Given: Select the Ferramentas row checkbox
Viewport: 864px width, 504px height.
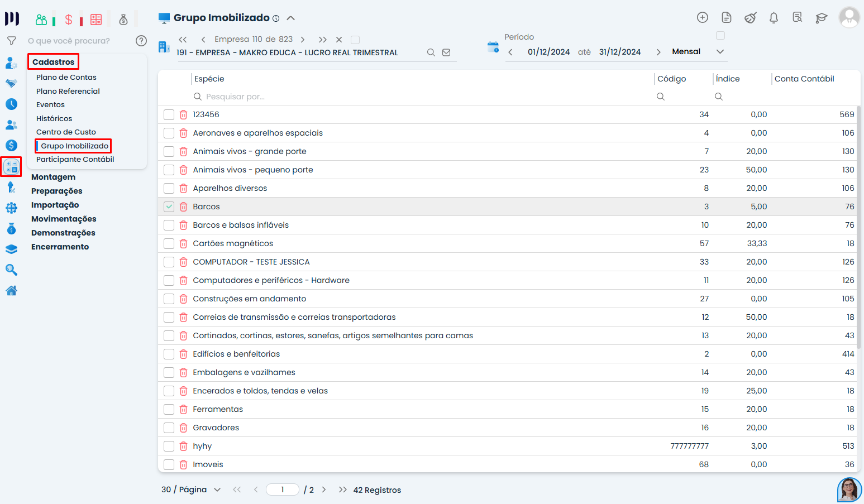Looking at the screenshot, I should click(169, 409).
